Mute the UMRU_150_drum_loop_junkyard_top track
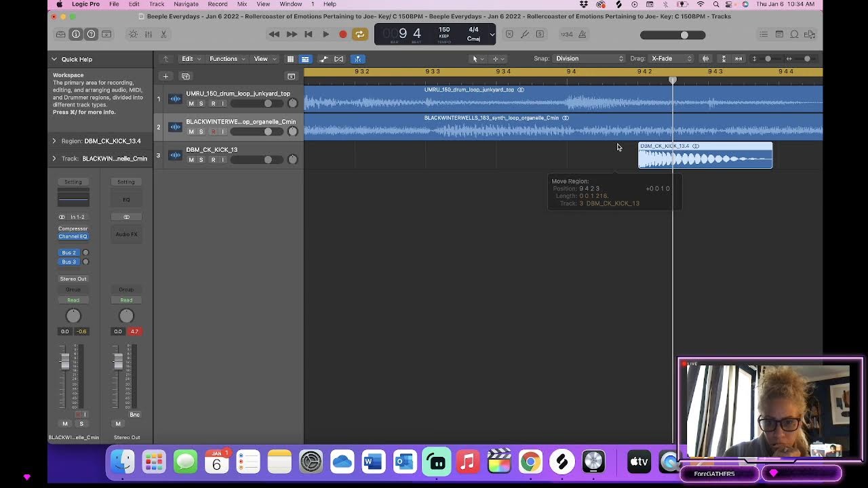Viewport: 868px width, 488px height. pyautogui.click(x=191, y=104)
